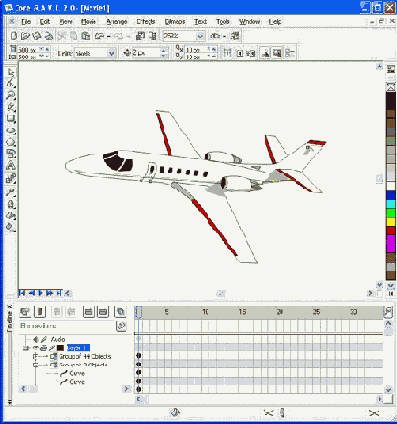Select the Shape tool in the toolbox
The width and height of the screenshot is (397, 424).
click(x=11, y=84)
